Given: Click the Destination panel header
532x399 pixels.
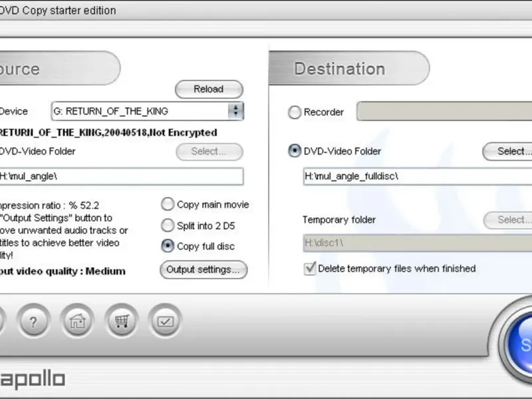Looking at the screenshot, I should 349,68.
